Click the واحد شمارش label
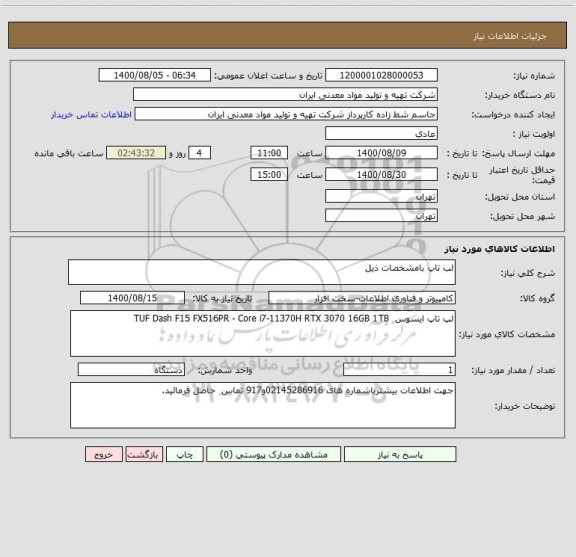This screenshot has width=576, height=557. [x=225, y=370]
